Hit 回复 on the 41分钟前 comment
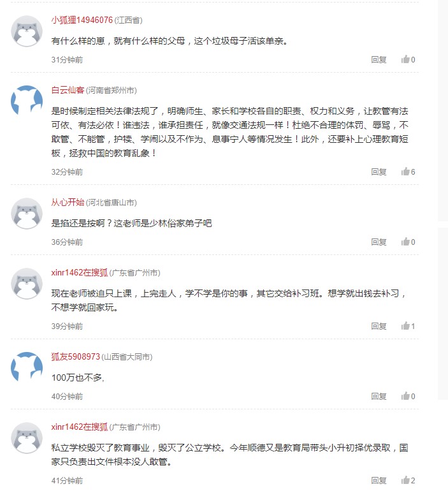Screen dimensions: 448x491 [x=379, y=481]
